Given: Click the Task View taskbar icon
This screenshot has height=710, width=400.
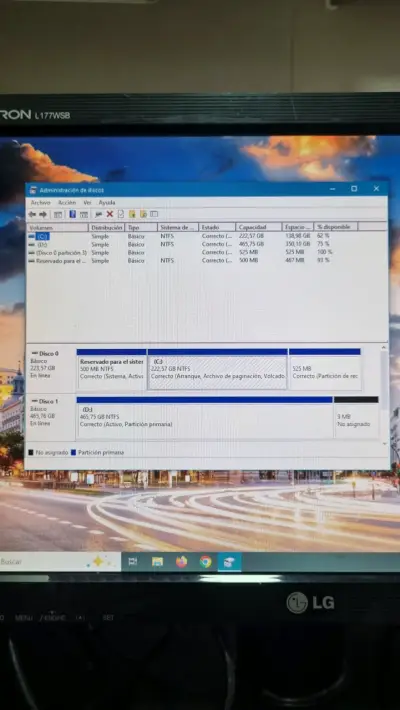Looking at the screenshot, I should (x=133, y=561).
